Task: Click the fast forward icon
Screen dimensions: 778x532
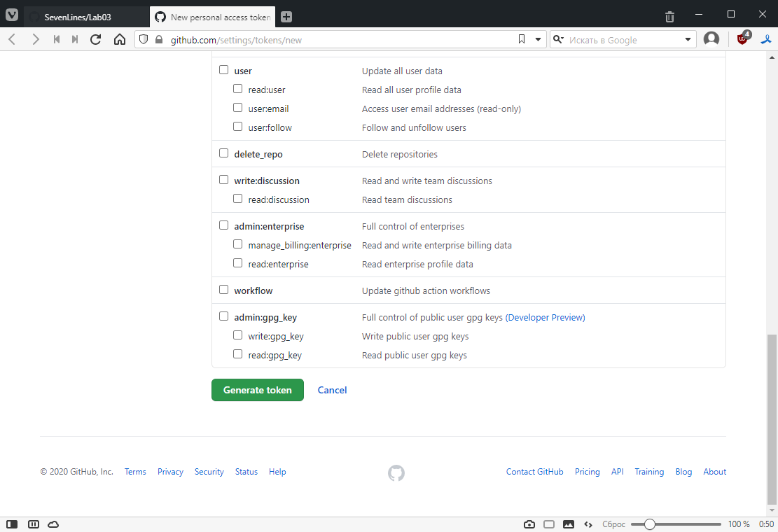Action: 75,39
